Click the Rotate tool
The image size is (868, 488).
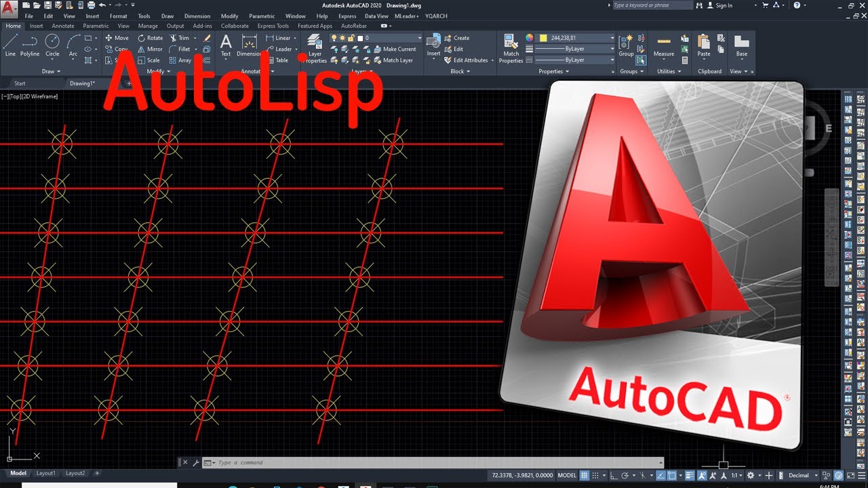coord(151,38)
